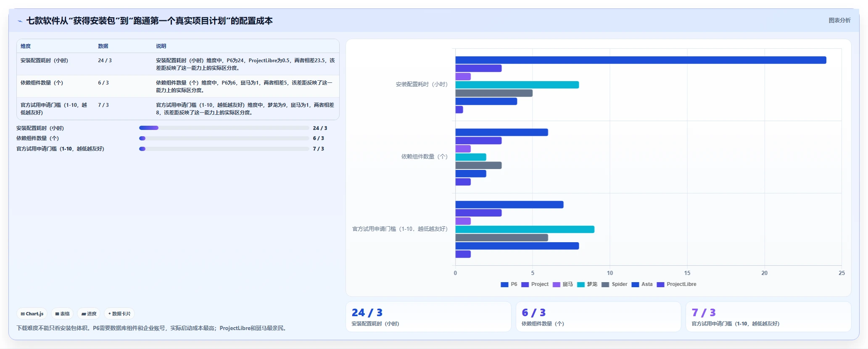
Task: Click the dashboard title 七款软件…配置成本
Action: point(150,21)
